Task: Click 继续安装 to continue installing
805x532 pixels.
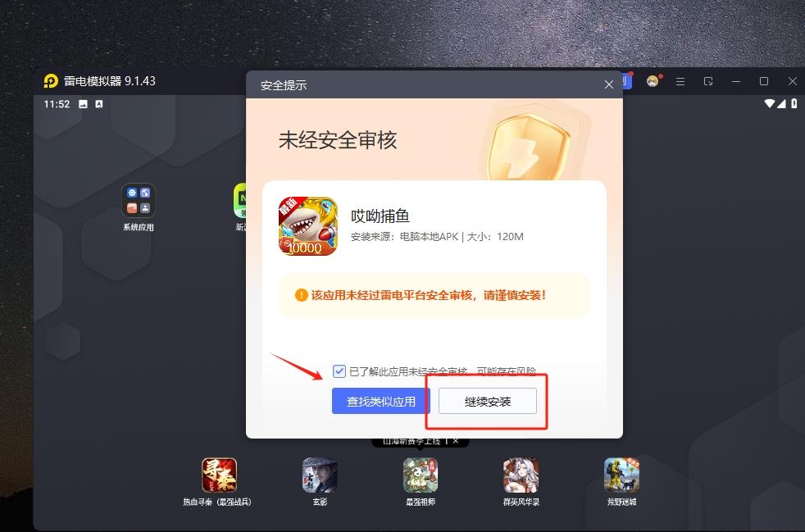Action: 488,402
